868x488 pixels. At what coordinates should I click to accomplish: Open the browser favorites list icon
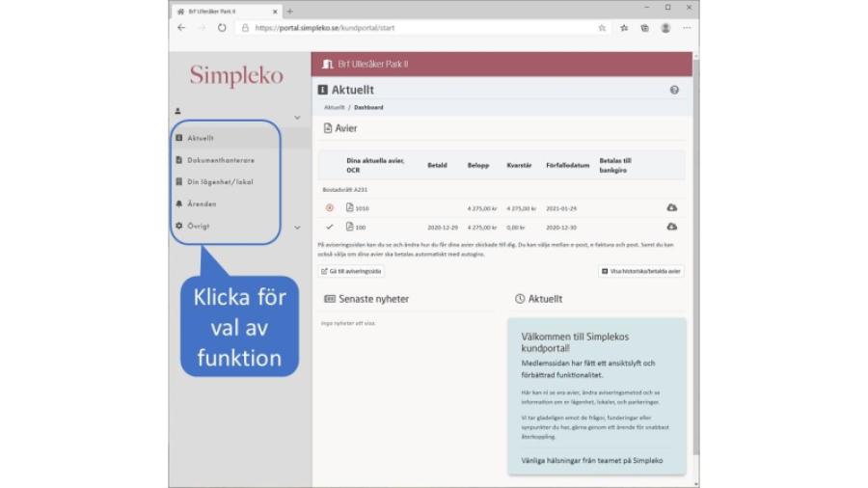pyautogui.click(x=624, y=28)
